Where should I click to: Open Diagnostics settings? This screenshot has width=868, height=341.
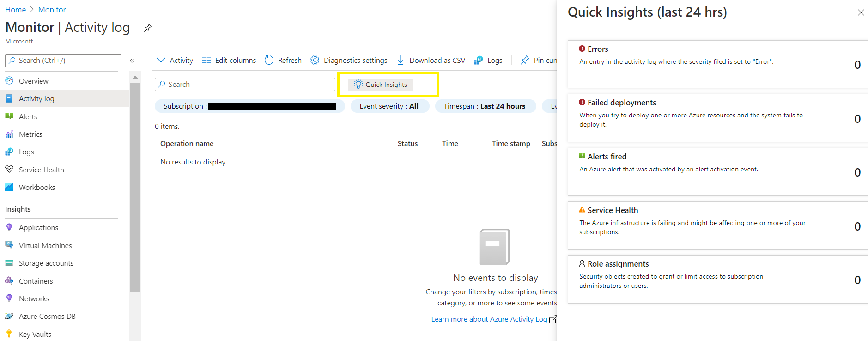point(349,60)
